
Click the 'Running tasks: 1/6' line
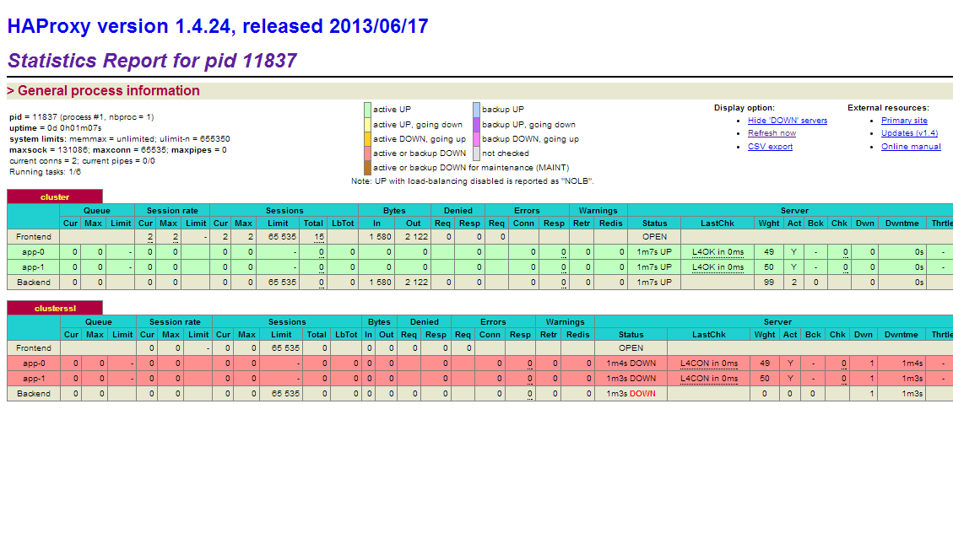tap(45, 172)
